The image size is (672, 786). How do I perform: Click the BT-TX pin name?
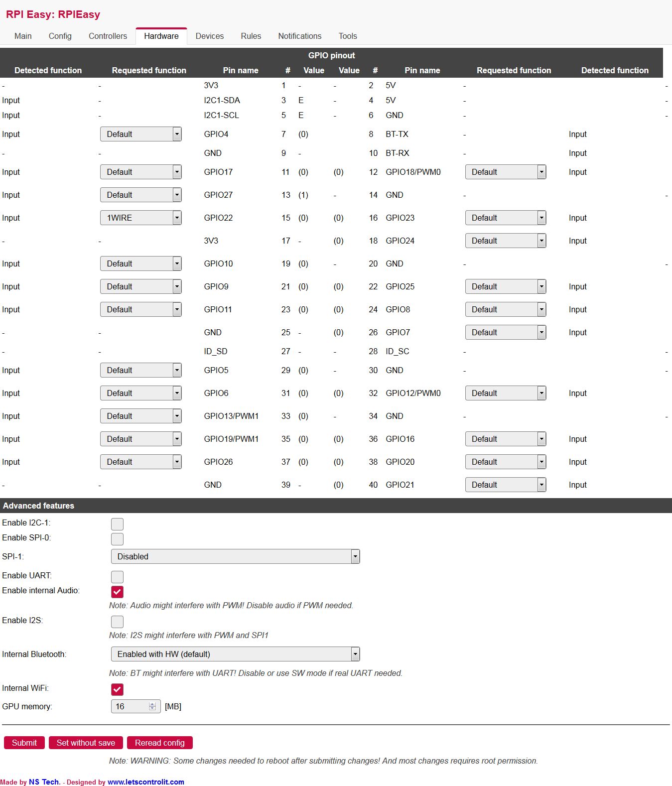397,134
